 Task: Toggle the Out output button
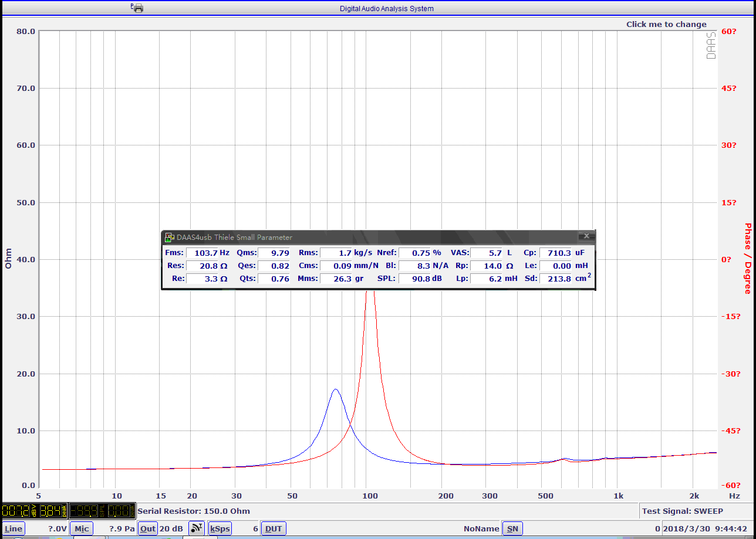click(148, 528)
